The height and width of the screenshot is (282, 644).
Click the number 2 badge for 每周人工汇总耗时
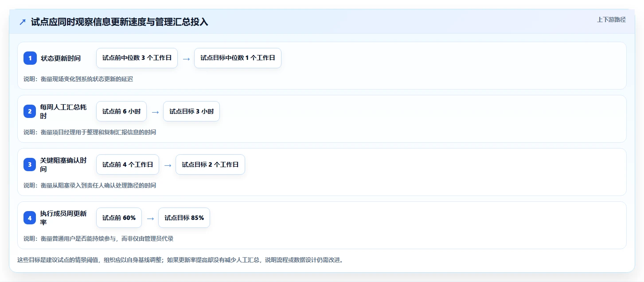coord(30,111)
